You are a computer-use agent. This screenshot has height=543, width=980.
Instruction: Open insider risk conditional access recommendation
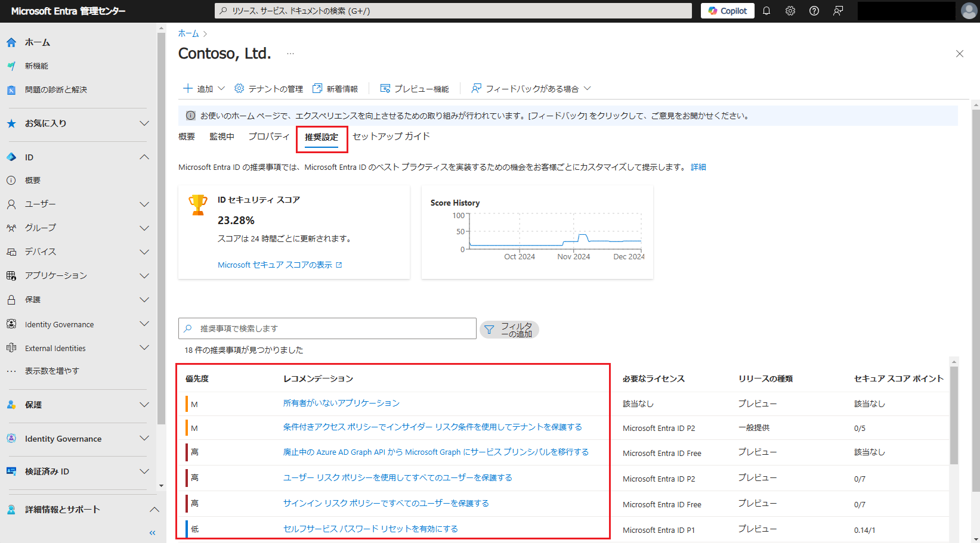coord(432,427)
